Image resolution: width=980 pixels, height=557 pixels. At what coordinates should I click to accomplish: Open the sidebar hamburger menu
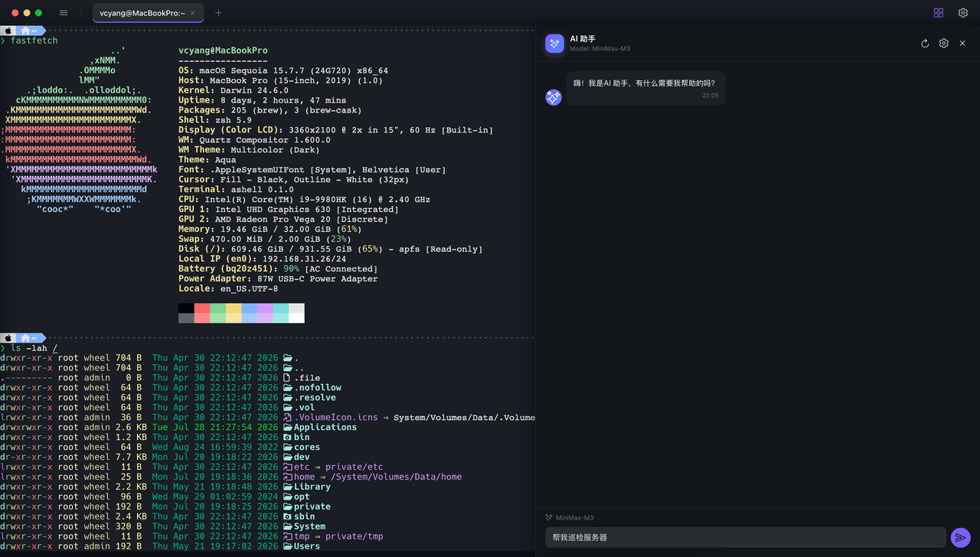pos(64,13)
